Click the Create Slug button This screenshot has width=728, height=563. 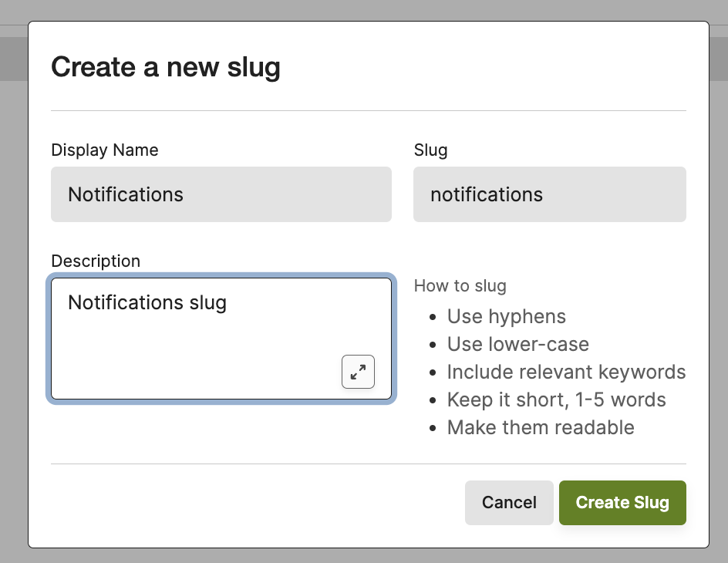[x=622, y=503]
